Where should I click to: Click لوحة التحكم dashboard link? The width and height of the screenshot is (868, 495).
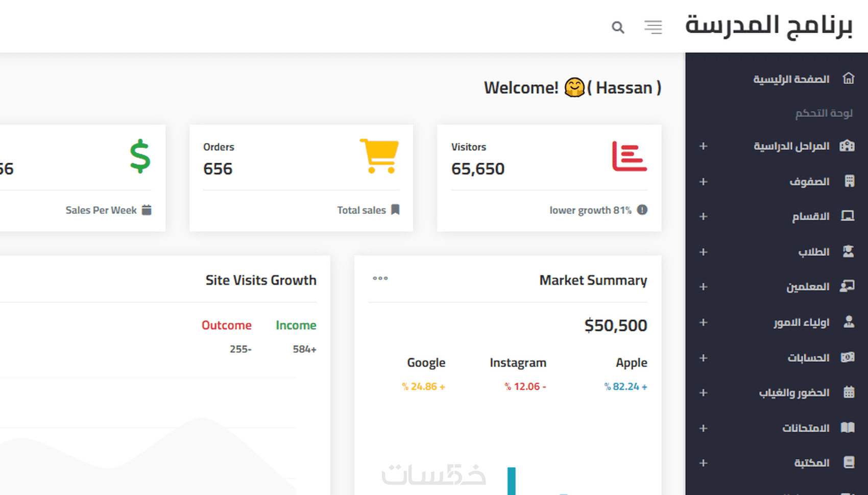tap(824, 113)
